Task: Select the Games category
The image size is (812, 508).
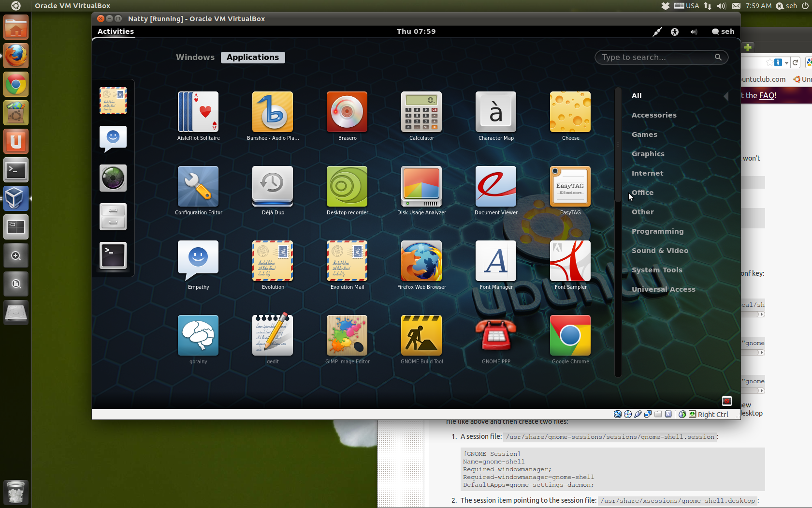Action: coord(644,134)
